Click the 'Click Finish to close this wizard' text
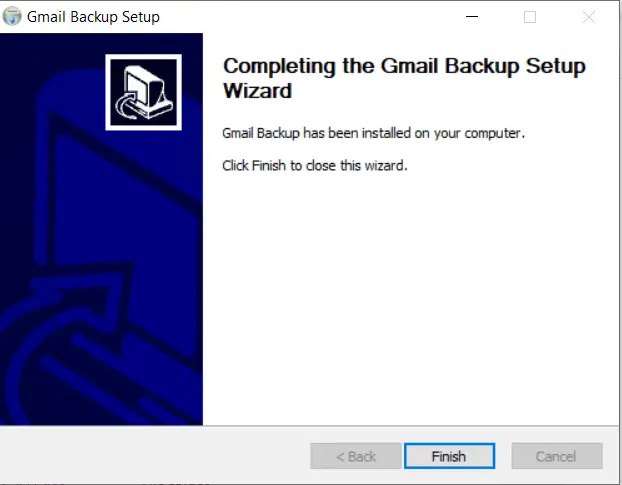This screenshot has width=622, height=485. coord(315,165)
